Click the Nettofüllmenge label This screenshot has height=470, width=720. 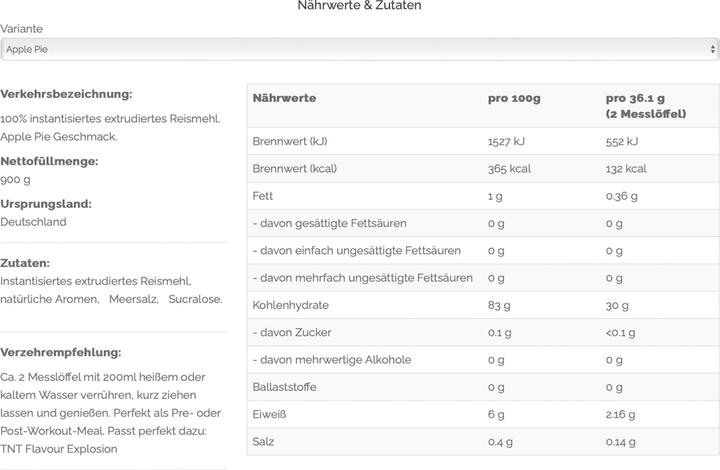click(49, 161)
